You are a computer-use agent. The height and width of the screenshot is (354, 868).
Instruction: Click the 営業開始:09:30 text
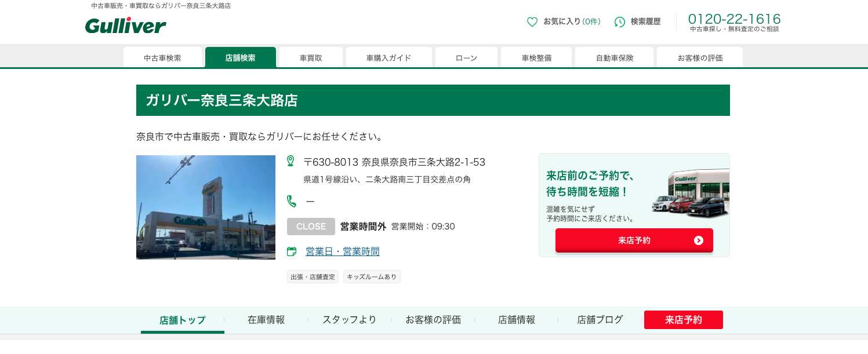pyautogui.click(x=423, y=227)
